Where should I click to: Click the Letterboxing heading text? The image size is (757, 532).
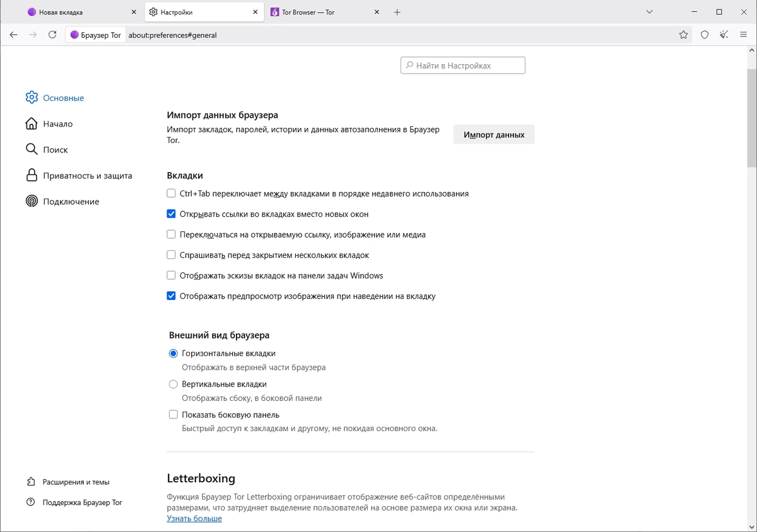[x=201, y=478]
